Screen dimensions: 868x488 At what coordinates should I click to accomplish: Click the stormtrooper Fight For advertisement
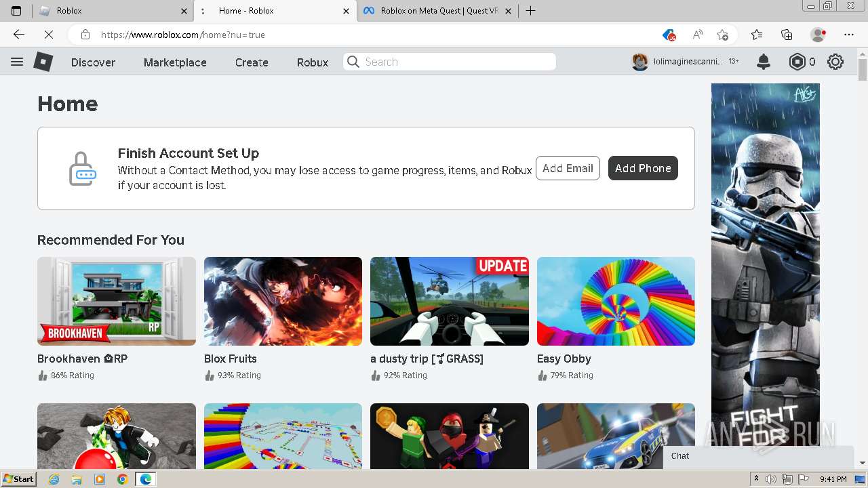pyautogui.click(x=766, y=264)
